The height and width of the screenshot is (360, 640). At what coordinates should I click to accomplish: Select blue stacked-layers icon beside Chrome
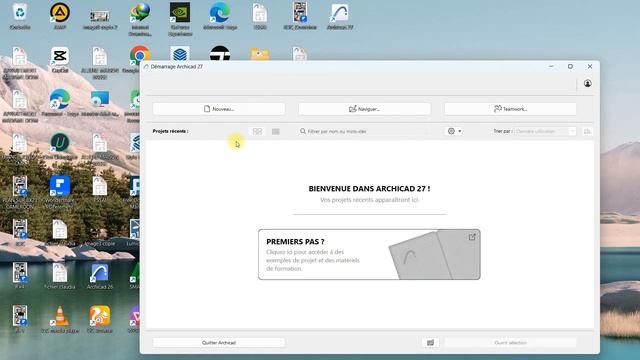(x=180, y=53)
